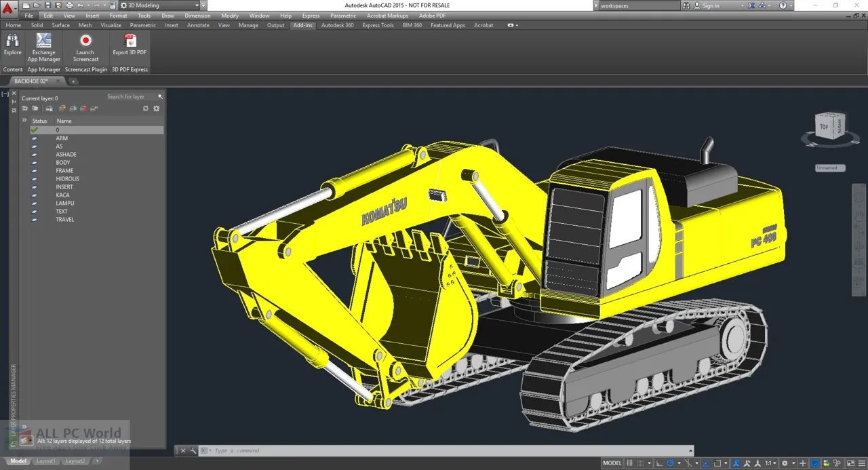Toggle Polar Tracking in status bar
868x470 pixels.
pyautogui.click(x=670, y=463)
